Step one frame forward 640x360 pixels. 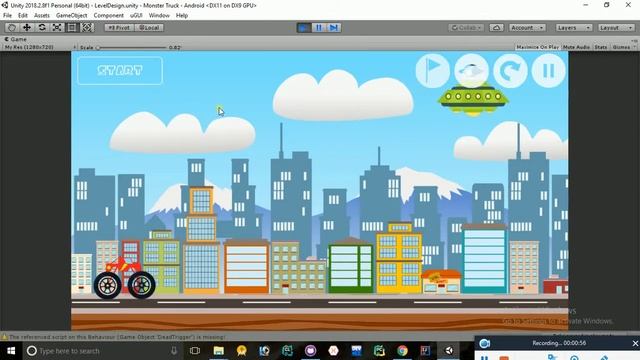(334, 27)
